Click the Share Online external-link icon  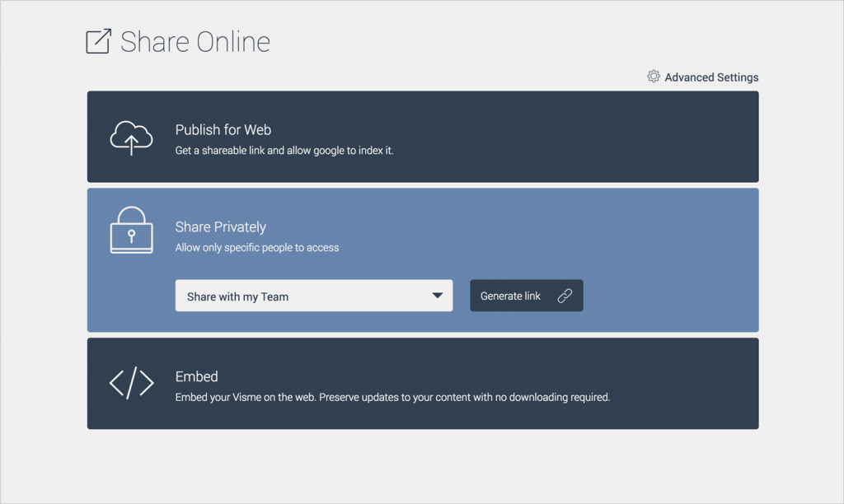click(98, 42)
